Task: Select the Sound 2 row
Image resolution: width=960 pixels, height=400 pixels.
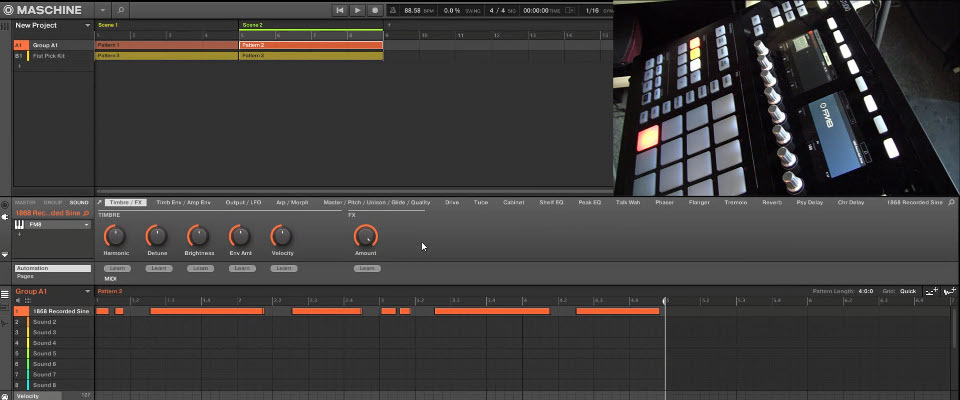Action: [x=53, y=322]
